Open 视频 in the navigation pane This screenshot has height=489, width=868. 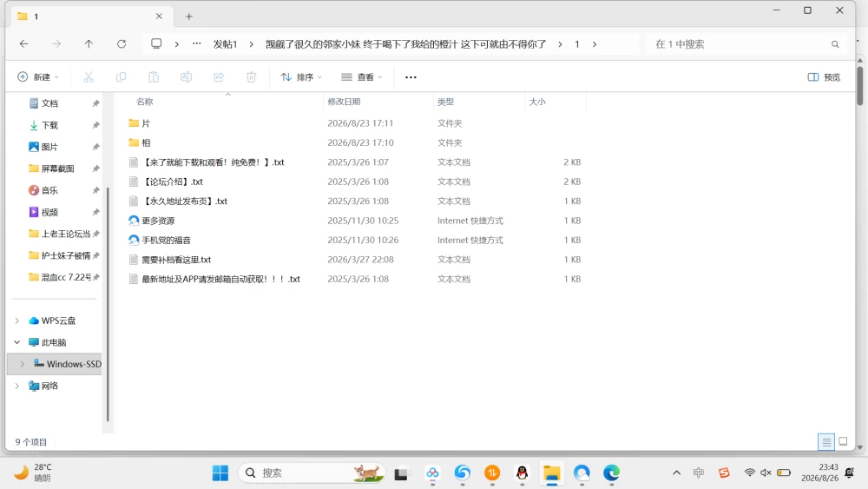pos(49,212)
